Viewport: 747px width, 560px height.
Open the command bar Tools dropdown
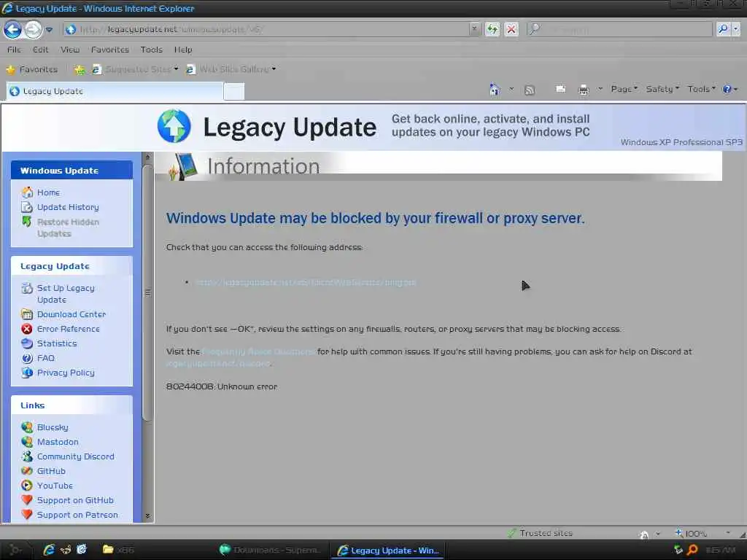coord(701,89)
